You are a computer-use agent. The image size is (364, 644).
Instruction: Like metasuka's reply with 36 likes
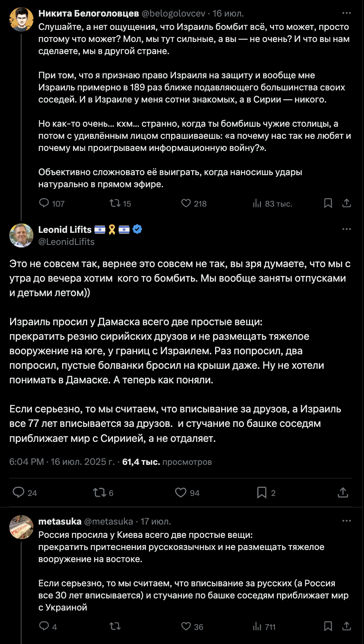(186, 626)
